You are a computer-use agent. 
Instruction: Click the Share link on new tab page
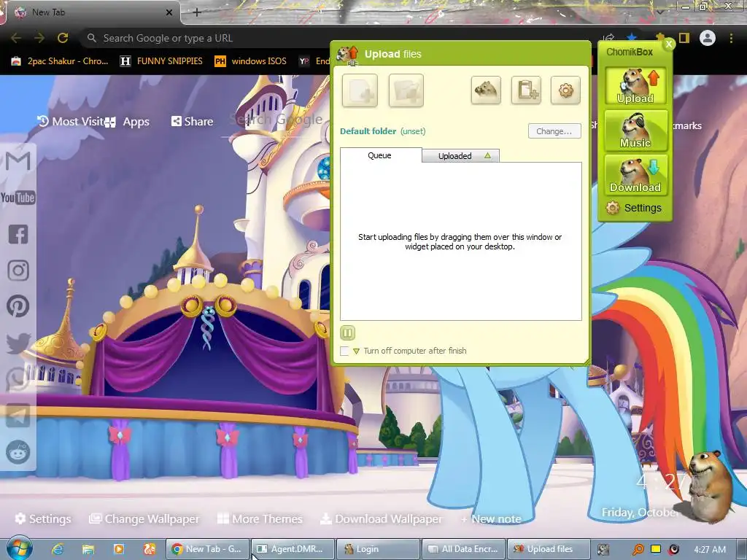[192, 122]
